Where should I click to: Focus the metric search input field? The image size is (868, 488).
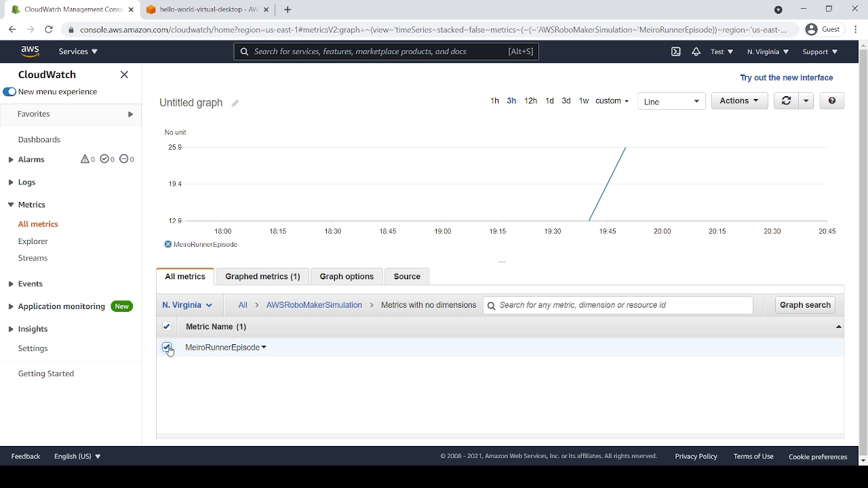pos(618,306)
